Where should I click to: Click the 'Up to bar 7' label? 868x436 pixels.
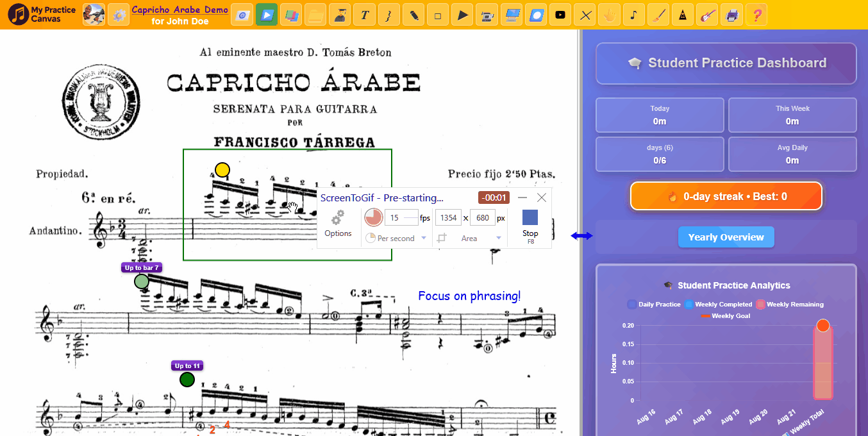coord(141,267)
